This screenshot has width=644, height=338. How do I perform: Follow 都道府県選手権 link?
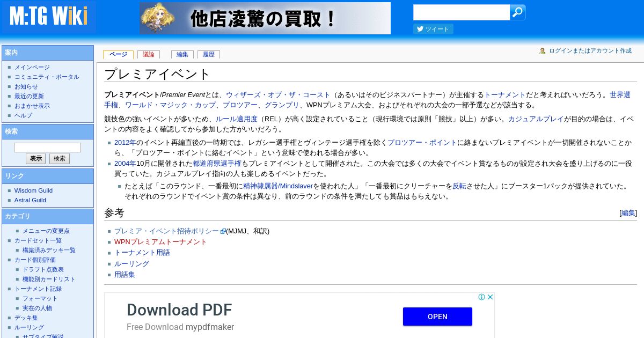[x=217, y=163]
